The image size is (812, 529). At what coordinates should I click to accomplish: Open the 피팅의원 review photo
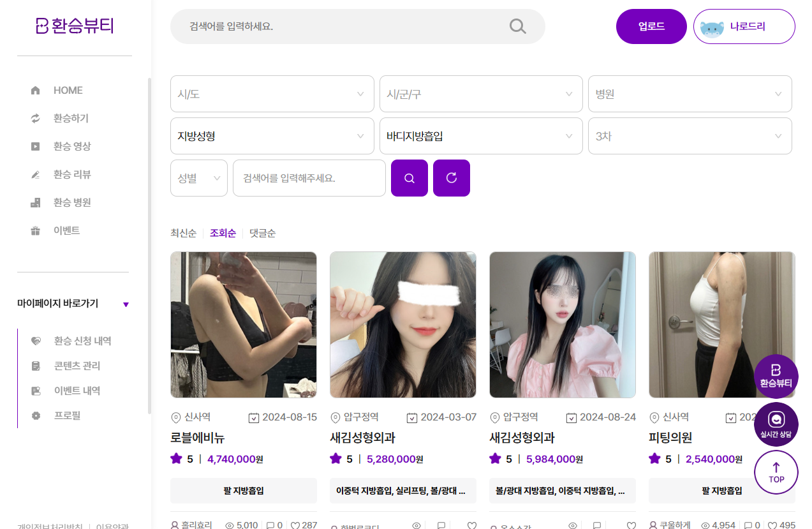(x=722, y=325)
